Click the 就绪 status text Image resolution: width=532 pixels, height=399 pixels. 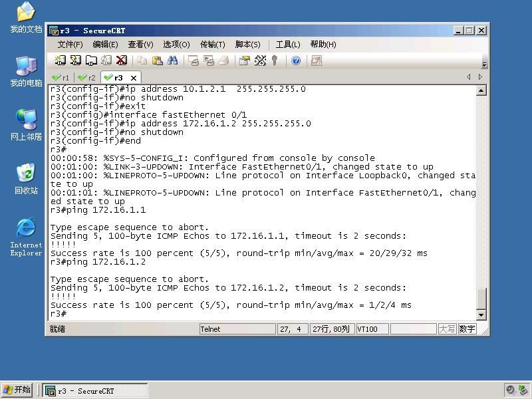tap(57, 329)
